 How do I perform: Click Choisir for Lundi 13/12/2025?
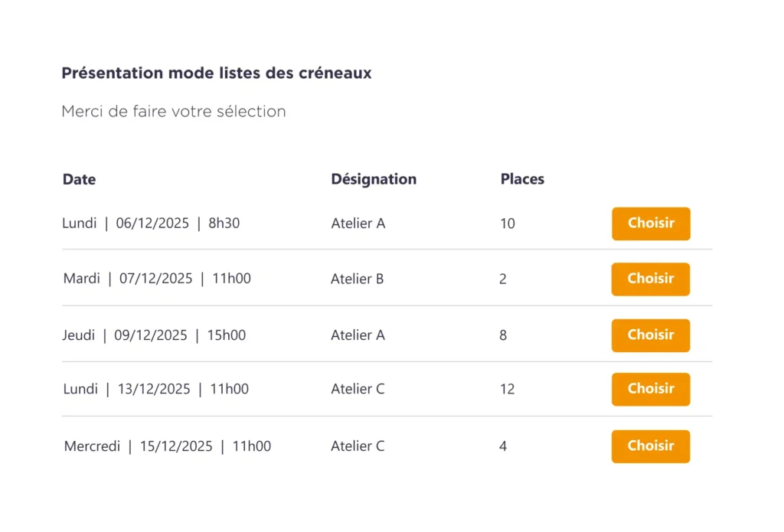pyautogui.click(x=651, y=389)
